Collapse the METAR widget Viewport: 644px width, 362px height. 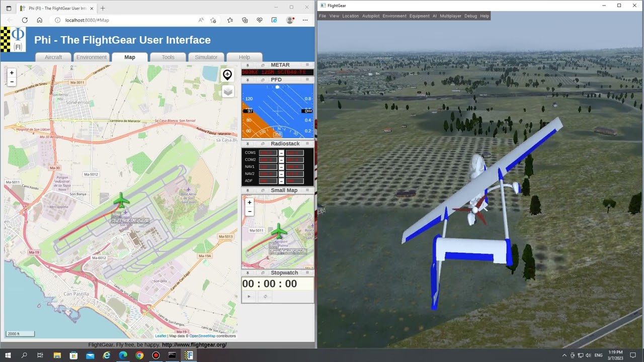[x=308, y=65]
